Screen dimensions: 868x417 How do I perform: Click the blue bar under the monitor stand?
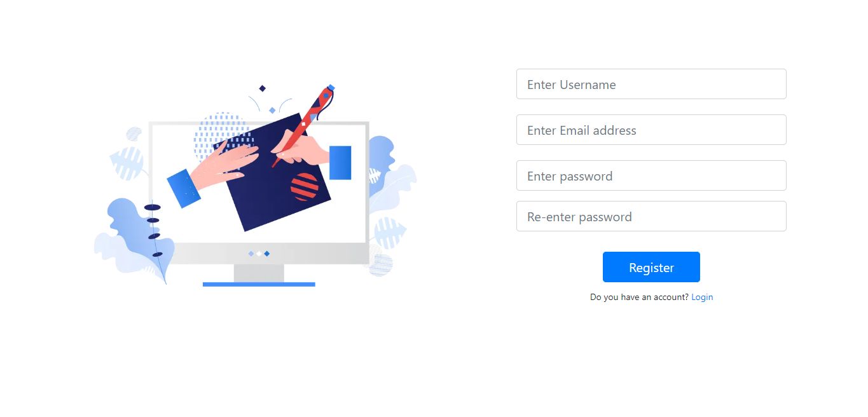259,284
